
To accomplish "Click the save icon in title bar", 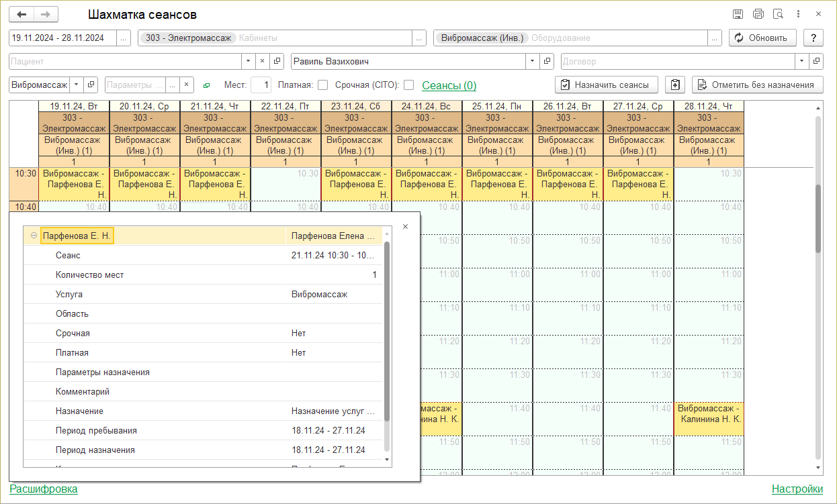I will tap(738, 14).
